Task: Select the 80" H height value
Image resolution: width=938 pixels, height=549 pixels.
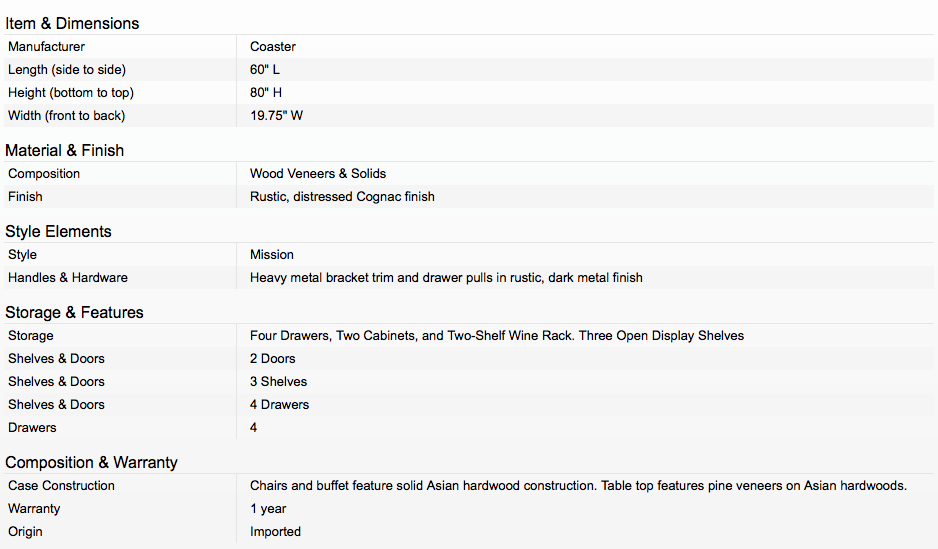Action: [x=266, y=93]
